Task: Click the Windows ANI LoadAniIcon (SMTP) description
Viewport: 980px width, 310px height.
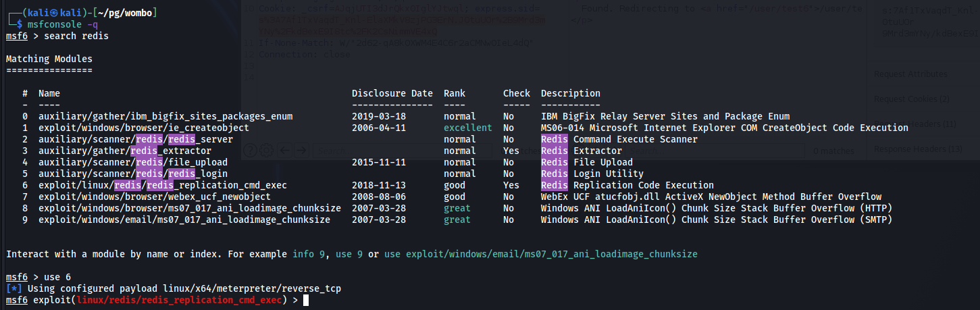Action: pyautogui.click(x=717, y=219)
